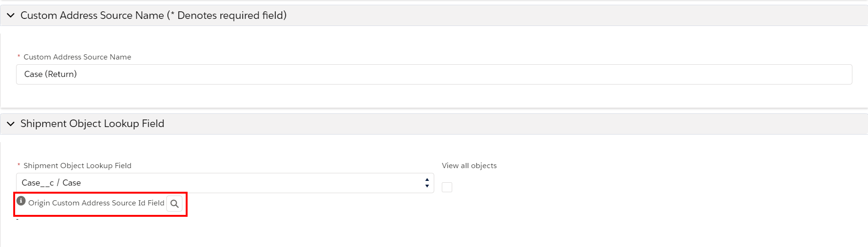This screenshot has height=247, width=868.
Task: Click the Custom Address Source Name section heading
Action: [x=92, y=16]
